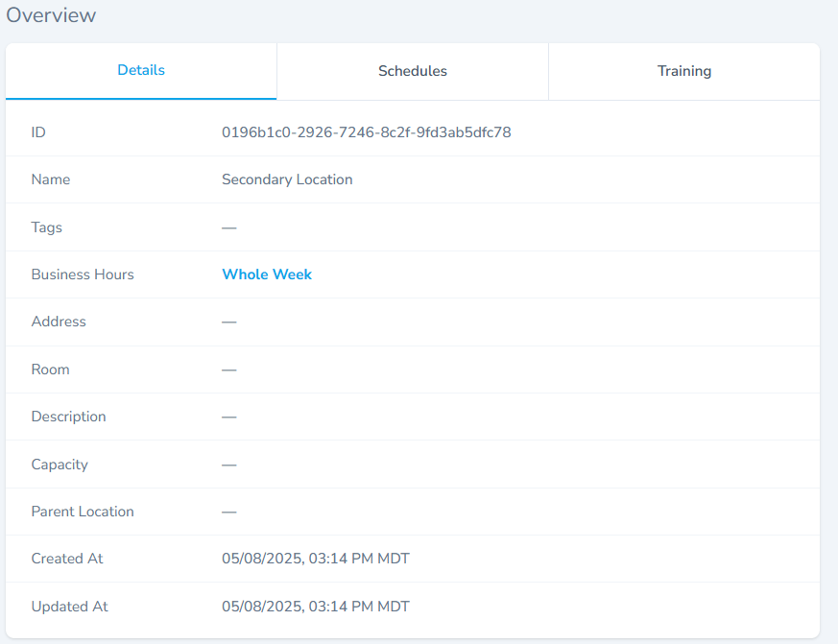Click the Created At timestamp value

point(315,559)
